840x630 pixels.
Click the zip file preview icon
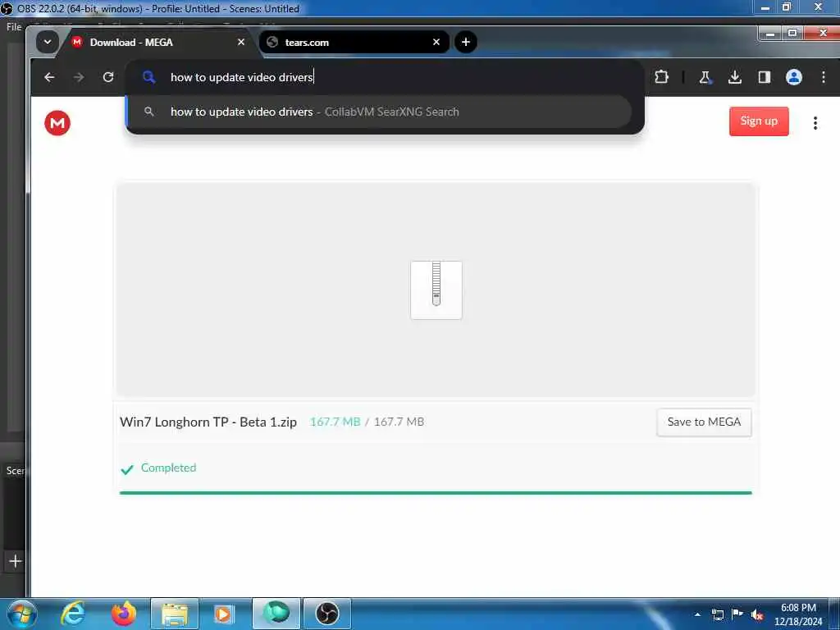[x=436, y=290]
